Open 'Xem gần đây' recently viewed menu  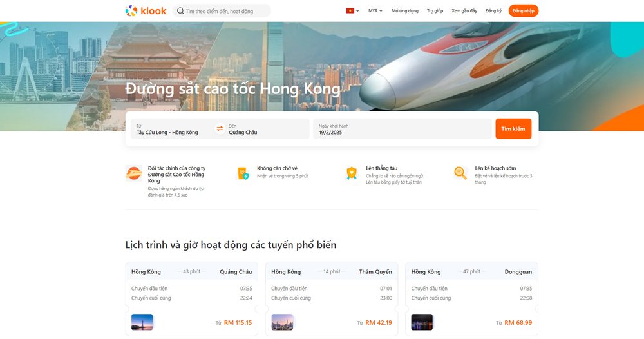pyautogui.click(x=464, y=11)
